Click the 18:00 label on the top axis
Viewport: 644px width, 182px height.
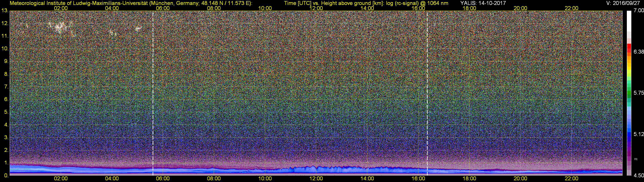(x=469, y=8)
